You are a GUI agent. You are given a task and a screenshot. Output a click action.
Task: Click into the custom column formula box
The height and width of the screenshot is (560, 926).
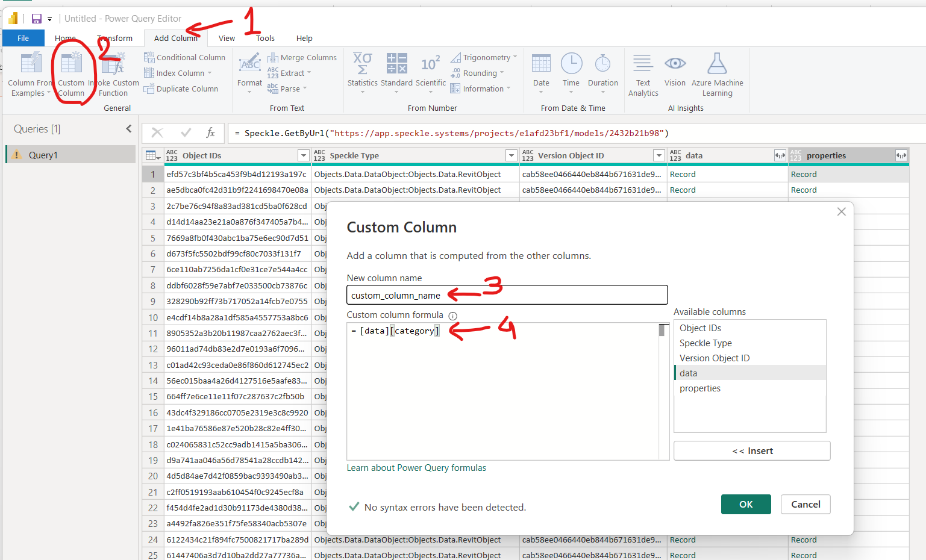click(x=503, y=391)
